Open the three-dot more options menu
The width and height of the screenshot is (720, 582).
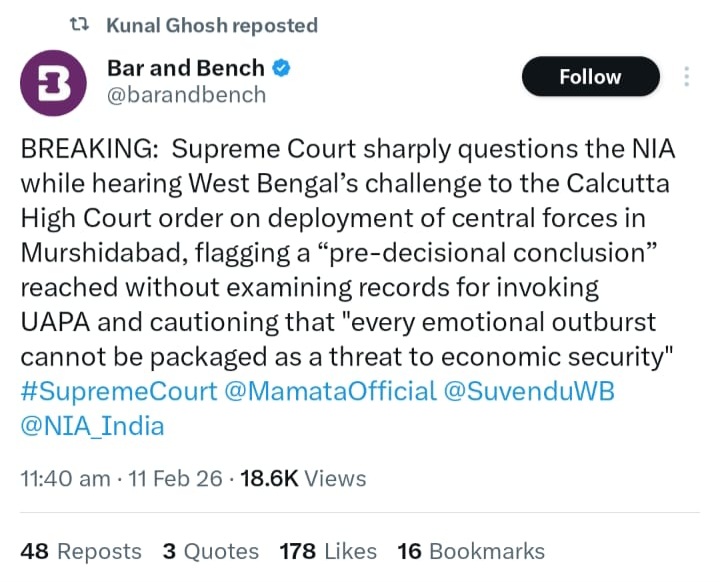click(x=686, y=77)
